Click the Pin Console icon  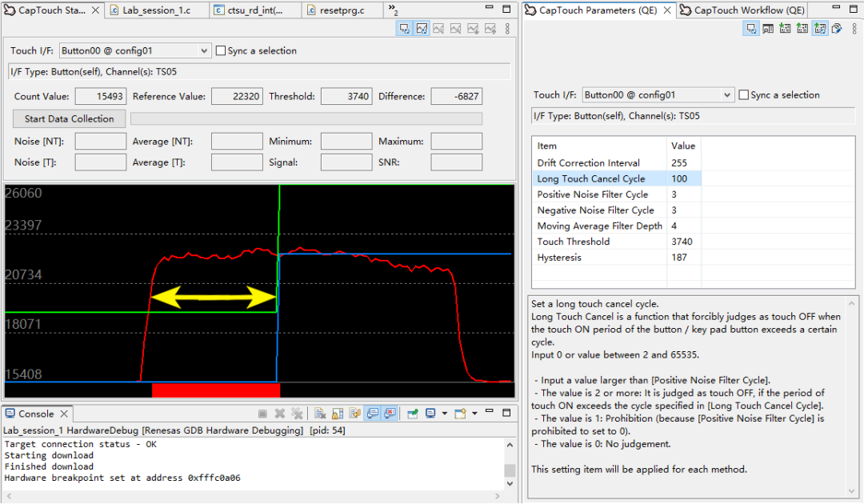click(x=412, y=414)
